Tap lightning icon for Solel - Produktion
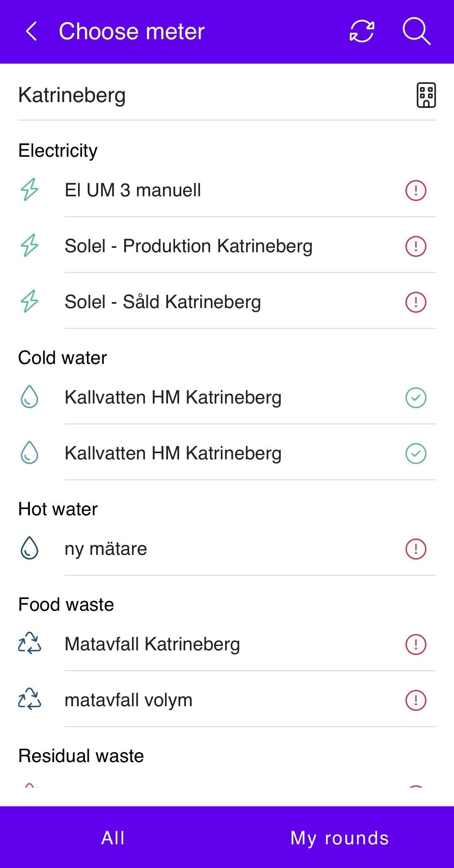The image size is (454, 868). pos(29,246)
